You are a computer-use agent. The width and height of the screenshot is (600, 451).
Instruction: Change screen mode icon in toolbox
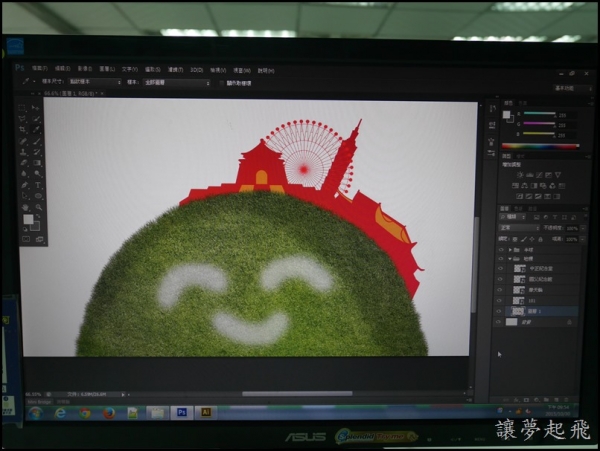(39, 239)
